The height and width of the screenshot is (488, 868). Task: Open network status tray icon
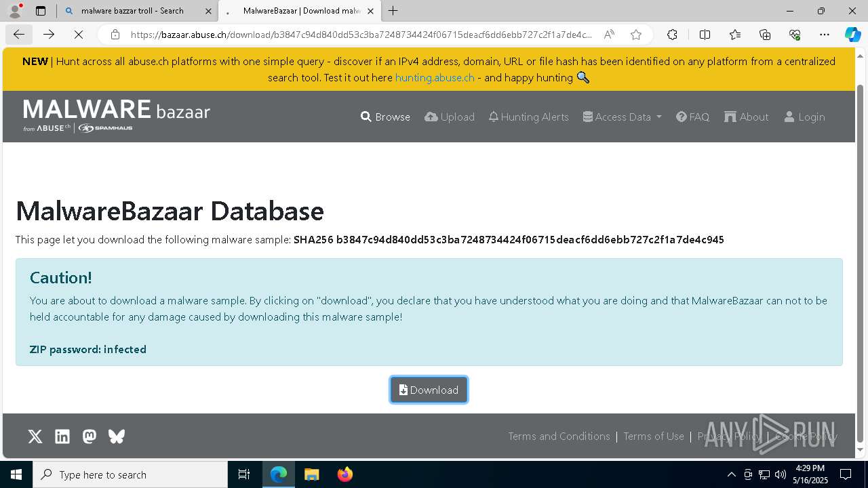tap(764, 474)
